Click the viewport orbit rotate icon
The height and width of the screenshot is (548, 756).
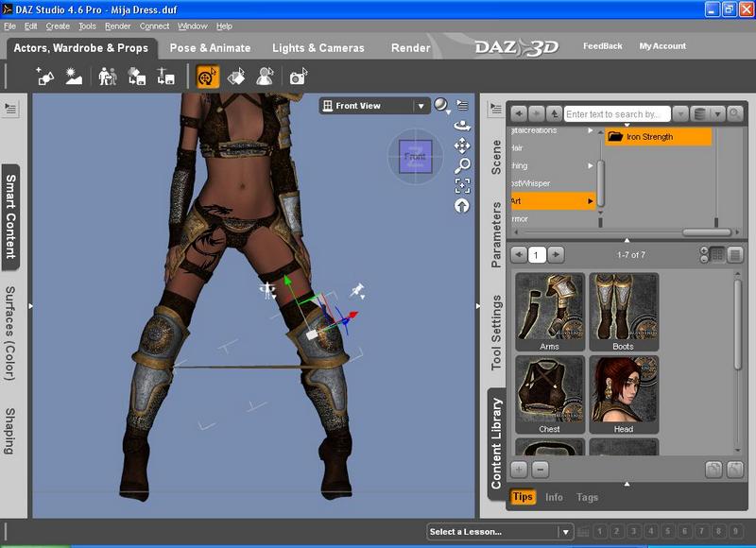coord(462,126)
